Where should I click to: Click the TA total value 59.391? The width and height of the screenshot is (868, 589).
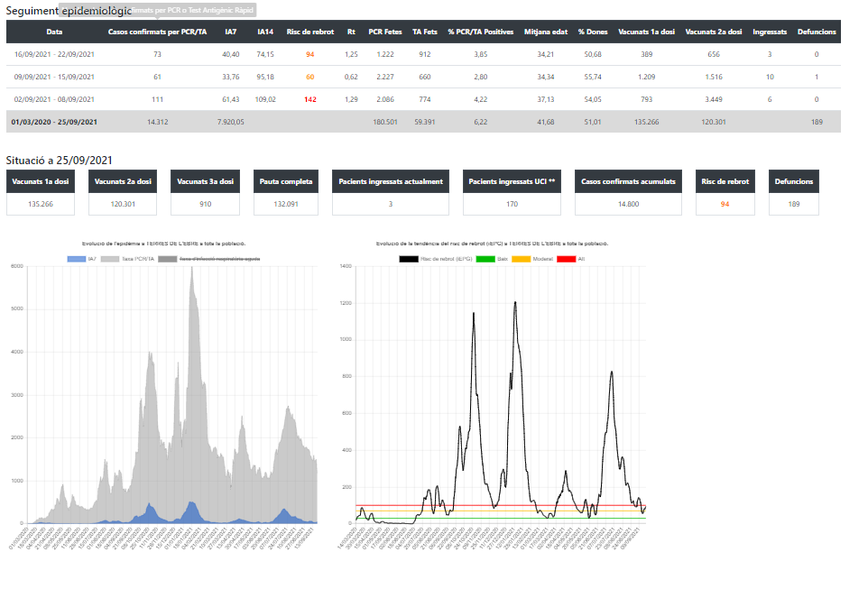(425, 122)
